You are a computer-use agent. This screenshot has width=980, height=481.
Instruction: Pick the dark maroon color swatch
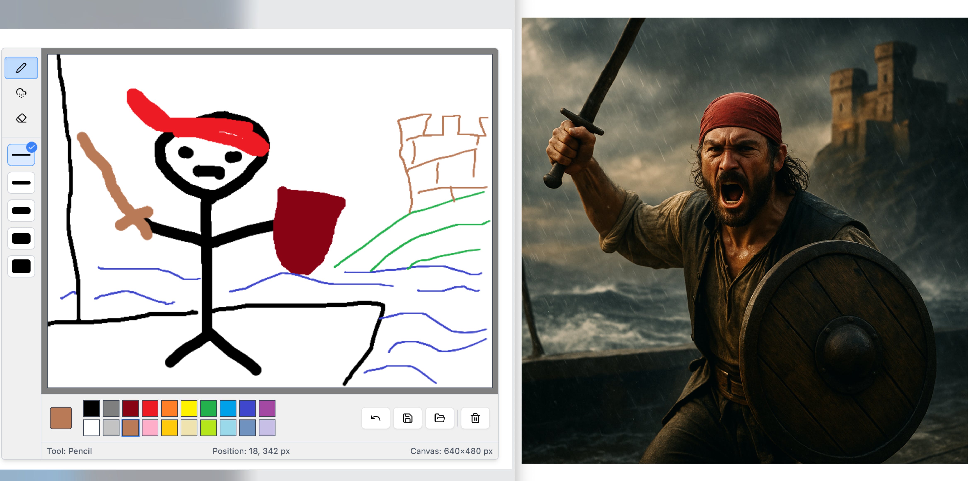(x=131, y=408)
